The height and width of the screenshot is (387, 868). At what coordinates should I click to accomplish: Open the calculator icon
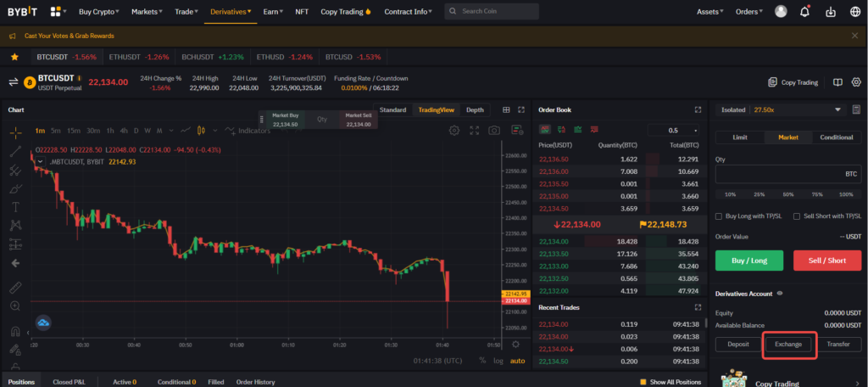[x=857, y=109]
